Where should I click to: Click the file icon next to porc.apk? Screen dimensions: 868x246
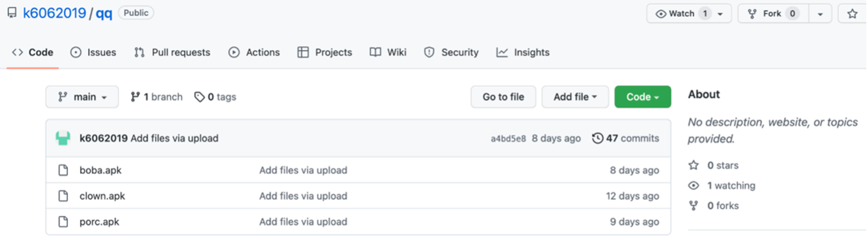(64, 222)
